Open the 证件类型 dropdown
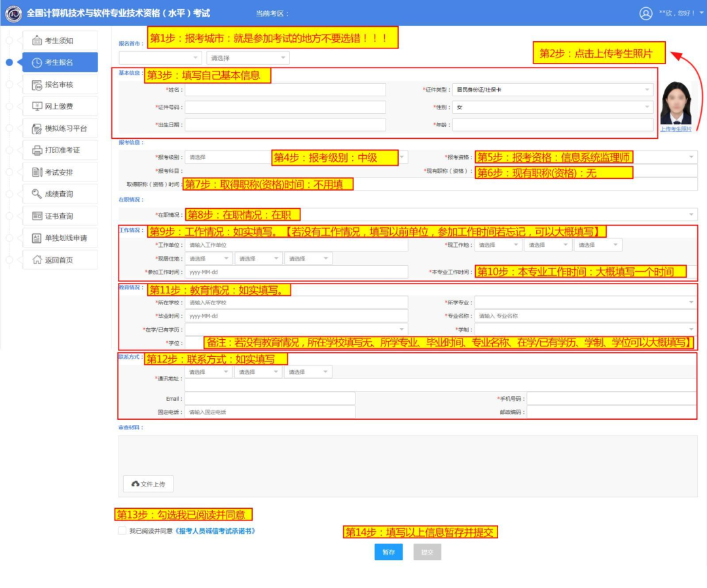Viewport: 707px width, 588px height. [553, 90]
